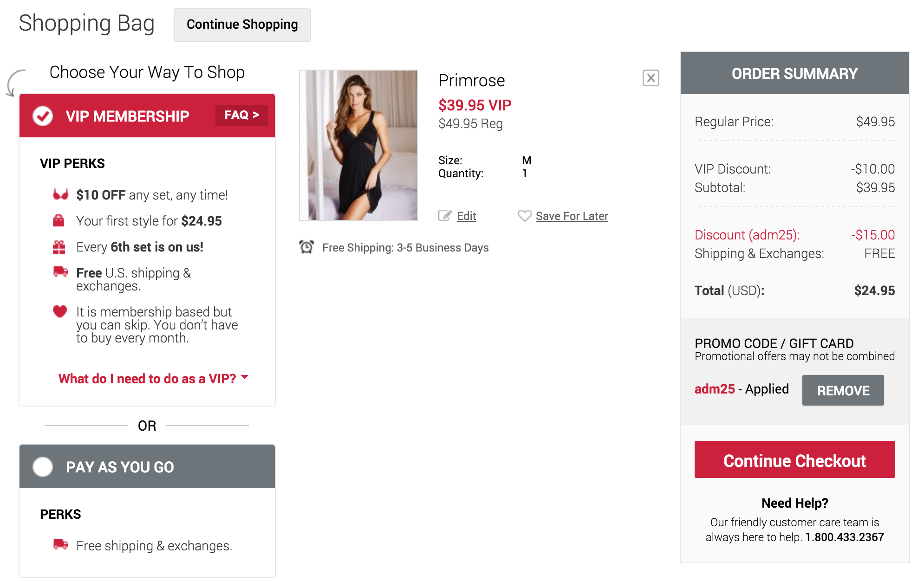The width and height of the screenshot is (924, 581).
Task: Click the Edit pencil icon for Primrose
Action: pyautogui.click(x=445, y=215)
